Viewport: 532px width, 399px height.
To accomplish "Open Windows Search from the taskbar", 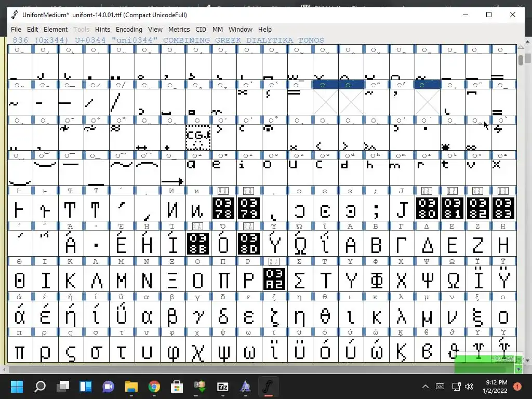I will click(40, 386).
